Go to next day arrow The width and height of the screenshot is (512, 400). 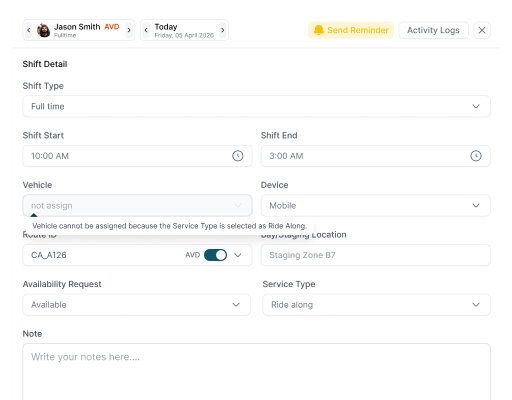tap(223, 30)
